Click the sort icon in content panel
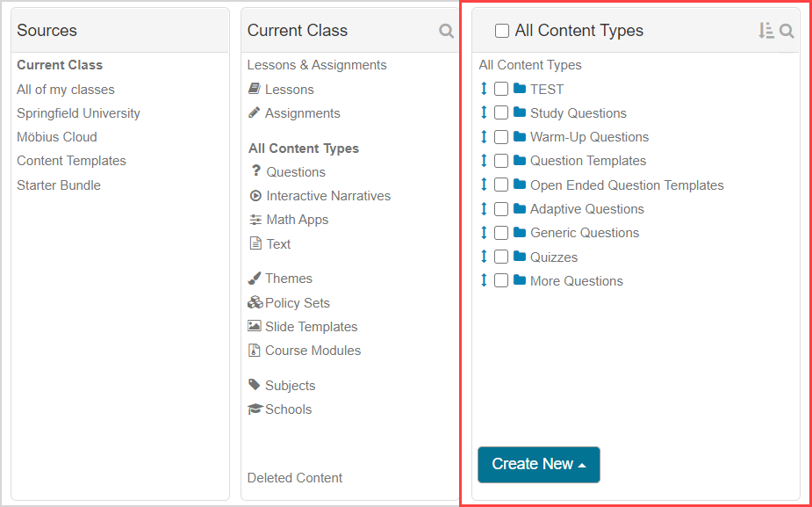Screen dimensions: 812x507 765,31
